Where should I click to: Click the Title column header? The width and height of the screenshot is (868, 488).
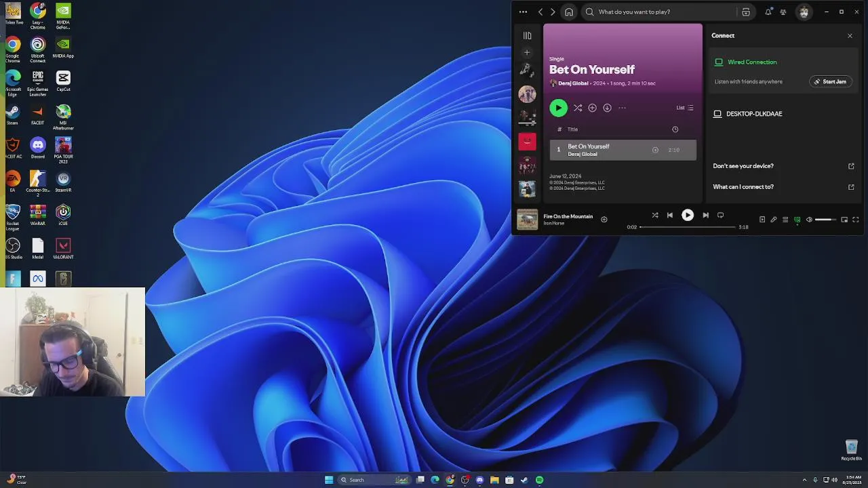572,129
